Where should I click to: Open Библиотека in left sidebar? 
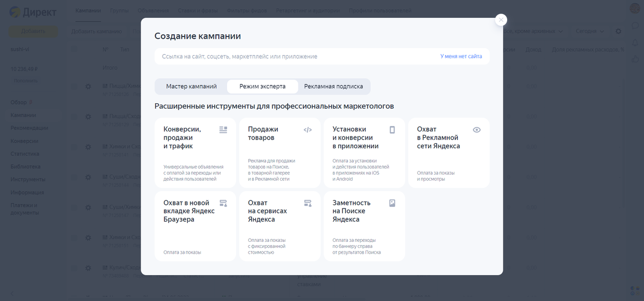[25, 167]
